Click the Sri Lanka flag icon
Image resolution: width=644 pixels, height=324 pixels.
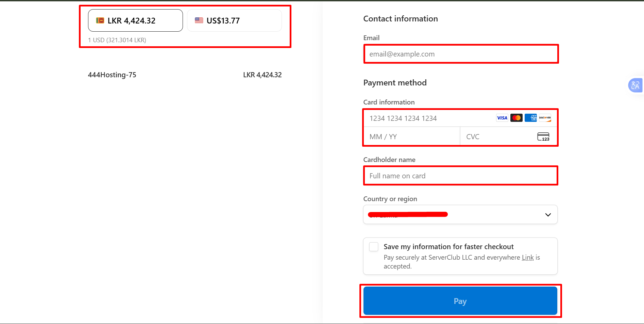pos(100,20)
